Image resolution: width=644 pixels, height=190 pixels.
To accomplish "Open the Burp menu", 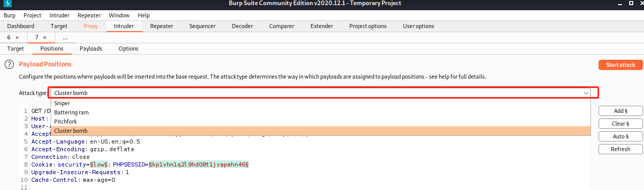I will click(10, 16).
